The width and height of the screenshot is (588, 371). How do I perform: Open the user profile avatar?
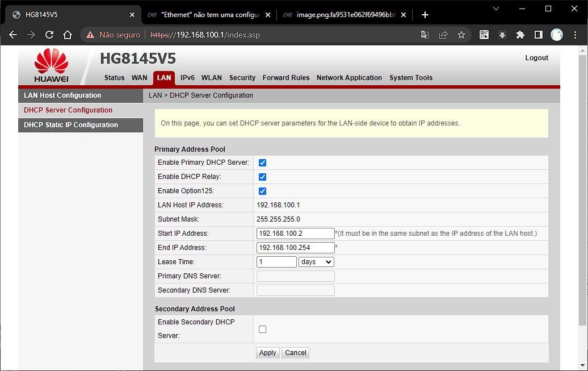click(556, 35)
